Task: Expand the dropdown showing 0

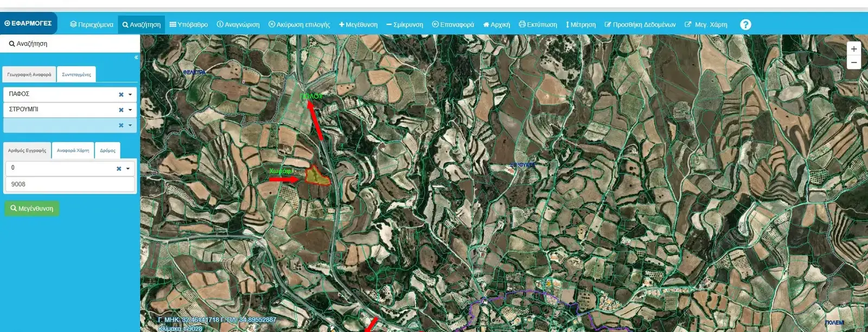Action: (128, 169)
